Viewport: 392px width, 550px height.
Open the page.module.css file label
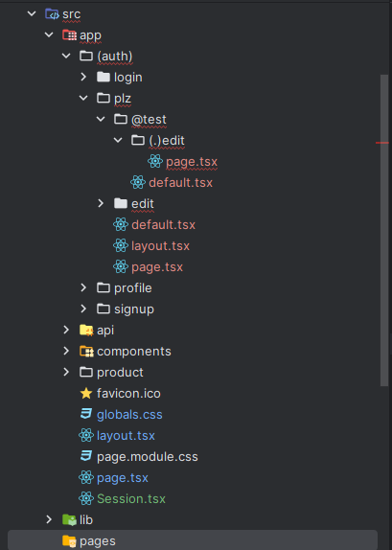pyautogui.click(x=148, y=457)
